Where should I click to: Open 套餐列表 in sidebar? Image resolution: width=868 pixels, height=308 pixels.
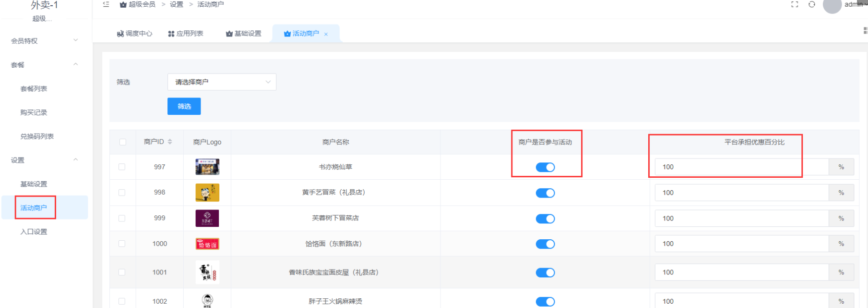tap(34, 89)
